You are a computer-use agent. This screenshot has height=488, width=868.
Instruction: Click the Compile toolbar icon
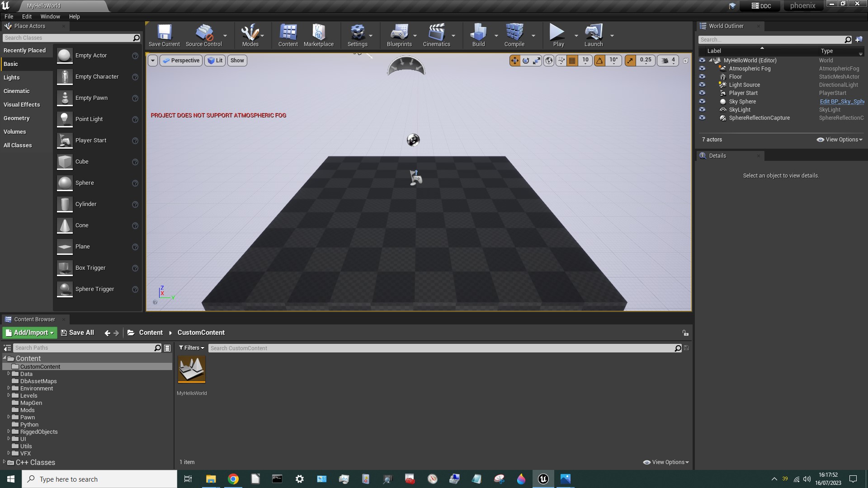coord(514,35)
